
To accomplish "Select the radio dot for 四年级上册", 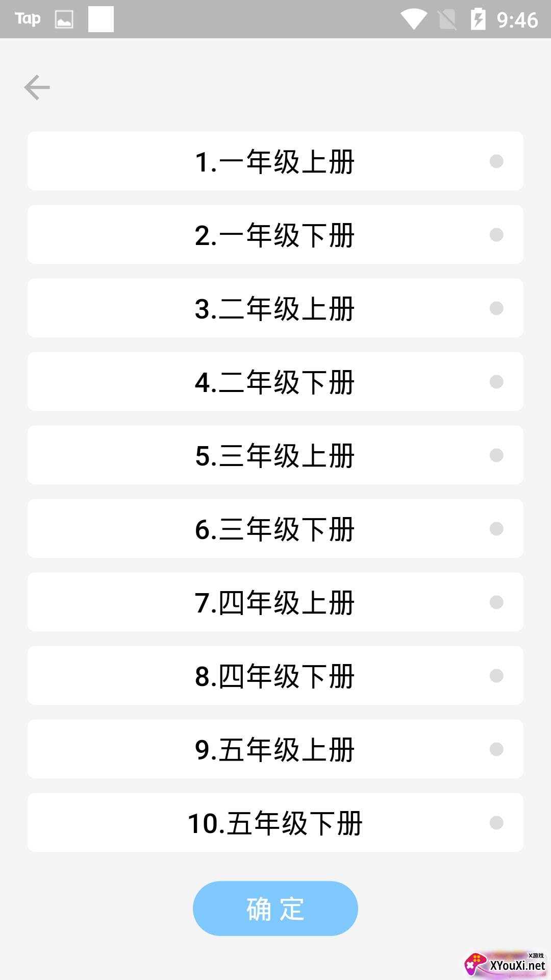I will tap(495, 602).
